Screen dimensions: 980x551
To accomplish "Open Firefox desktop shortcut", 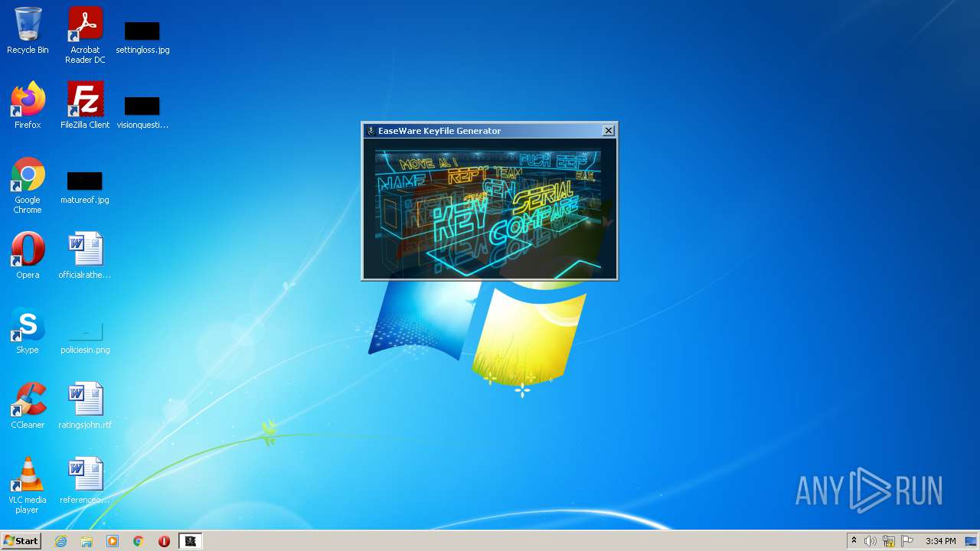I will [28, 106].
